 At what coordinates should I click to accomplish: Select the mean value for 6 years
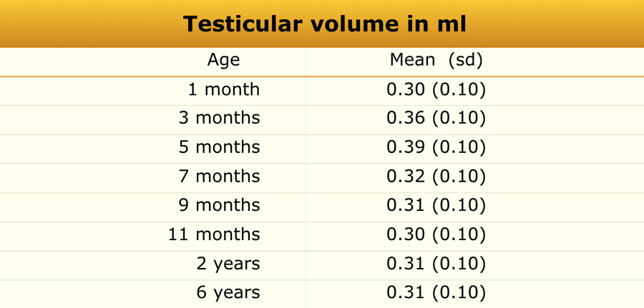coord(436,292)
